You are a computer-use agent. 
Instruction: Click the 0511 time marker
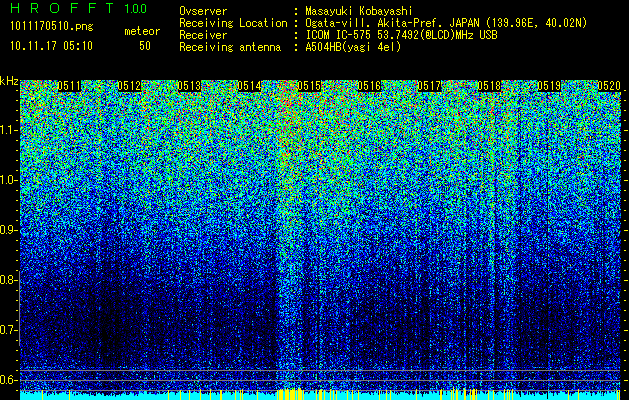pyautogui.click(x=69, y=86)
